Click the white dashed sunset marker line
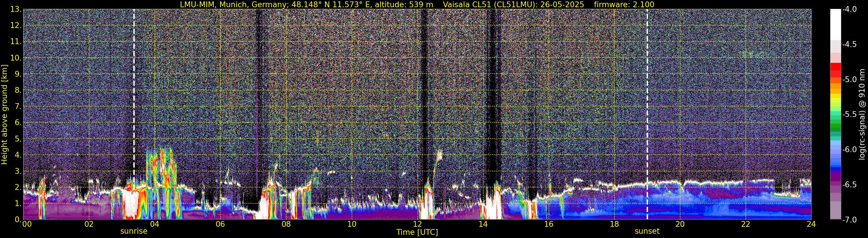Image resolution: width=868 pixels, height=238 pixels. pos(647,114)
